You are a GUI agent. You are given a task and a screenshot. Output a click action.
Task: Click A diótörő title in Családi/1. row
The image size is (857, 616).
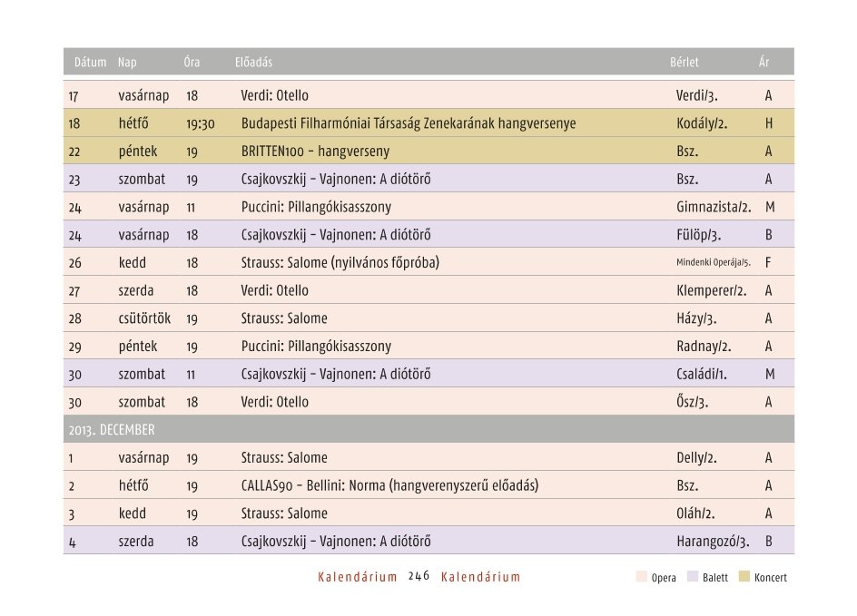tap(405, 374)
